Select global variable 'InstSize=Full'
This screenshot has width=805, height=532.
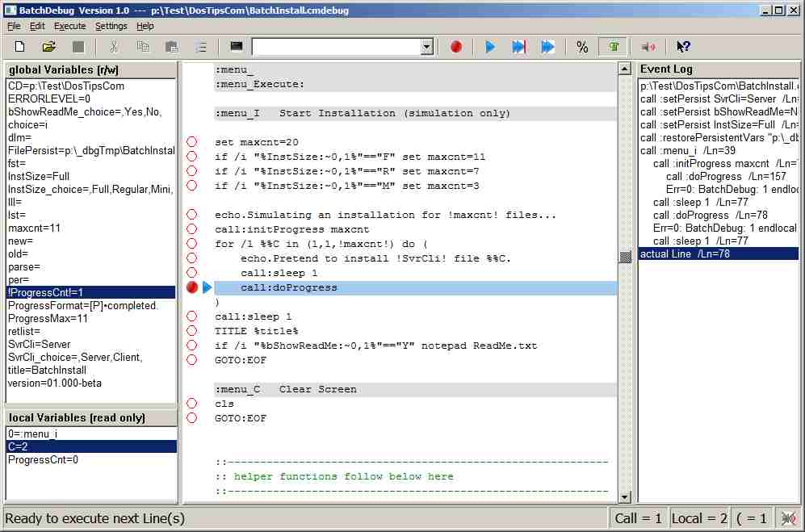pos(91,176)
